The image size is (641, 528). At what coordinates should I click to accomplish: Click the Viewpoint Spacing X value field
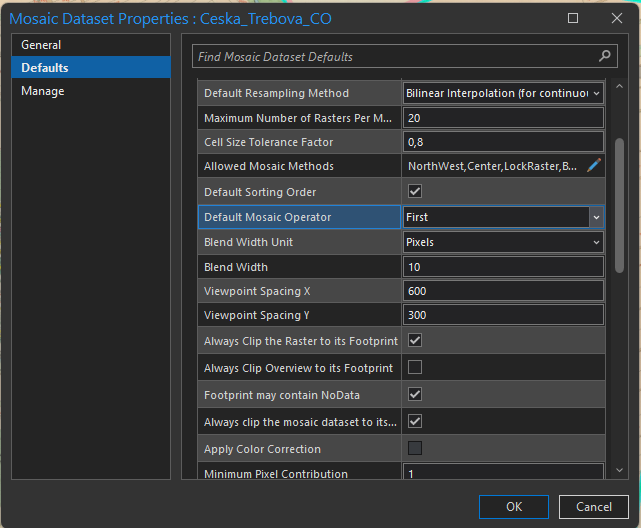pyautogui.click(x=503, y=290)
